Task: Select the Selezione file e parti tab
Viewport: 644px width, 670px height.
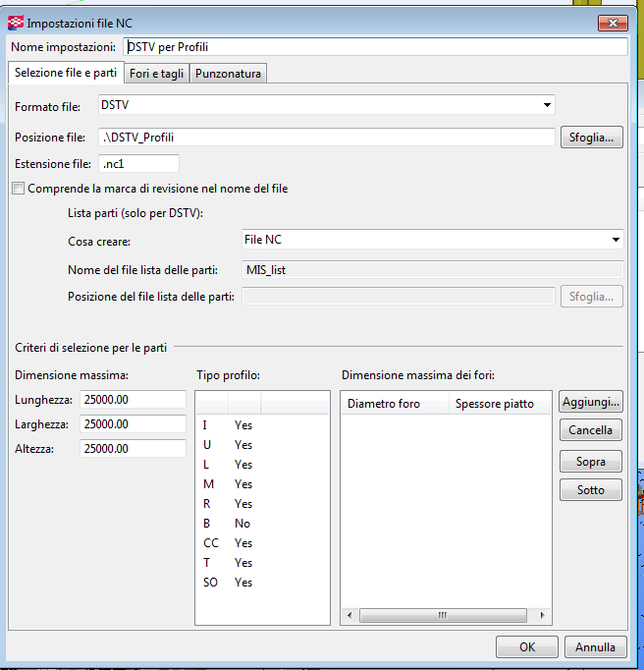Action: [66, 74]
